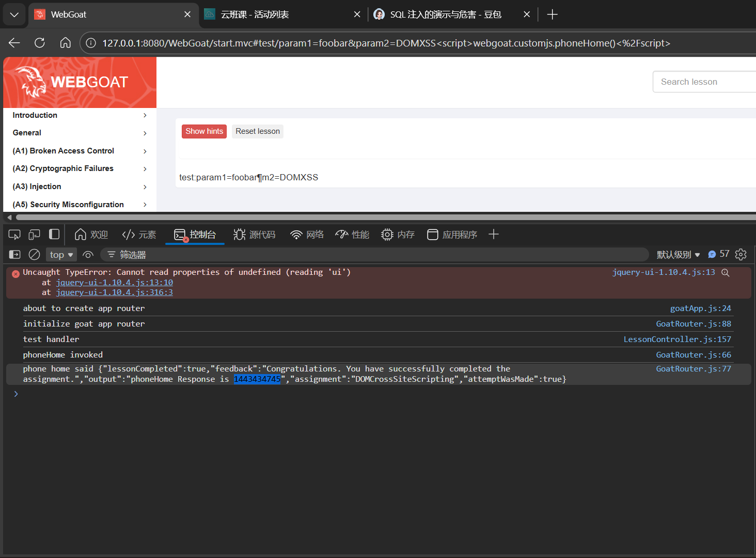This screenshot has width=756, height=558.
Task: Go back to the previous page
Action: [x=14, y=43]
